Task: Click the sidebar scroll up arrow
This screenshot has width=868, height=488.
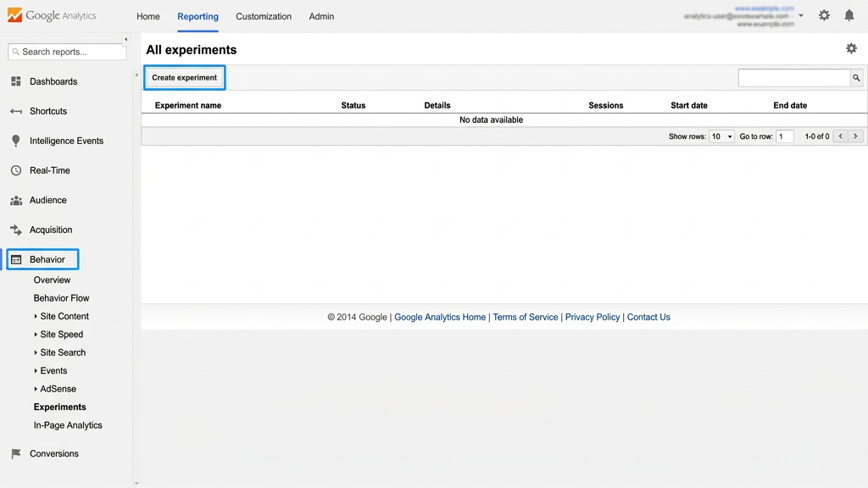Action: pos(136,75)
